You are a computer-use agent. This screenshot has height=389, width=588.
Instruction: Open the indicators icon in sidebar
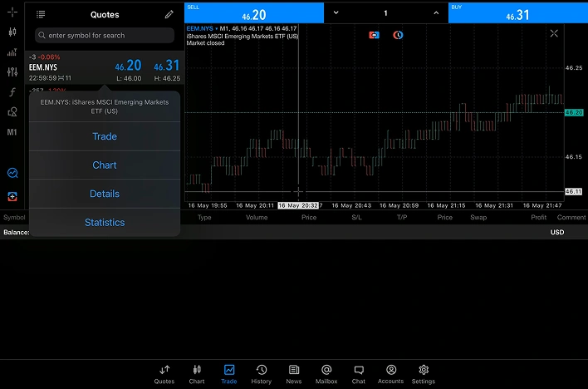(12, 52)
